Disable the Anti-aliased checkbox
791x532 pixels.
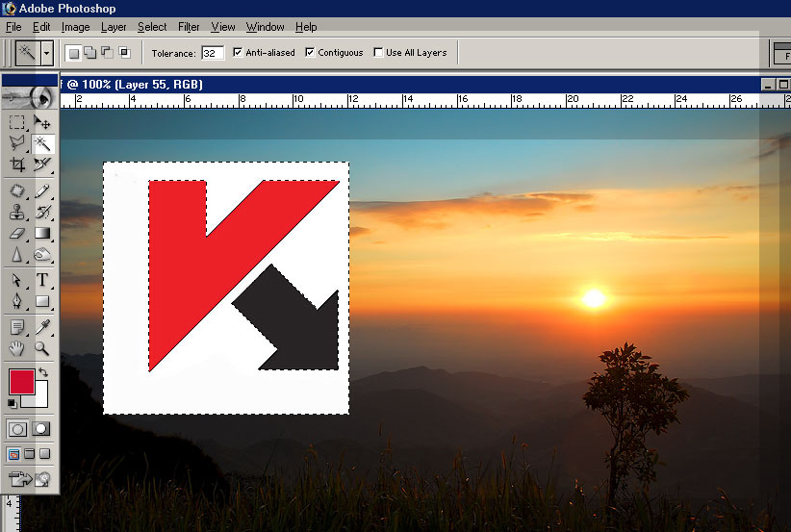238,52
